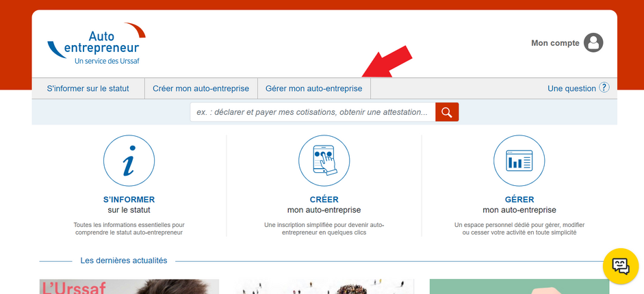Click the Auto entrepreneur Urssaf logo
Screen dimensions: 644x294
pos(96,45)
